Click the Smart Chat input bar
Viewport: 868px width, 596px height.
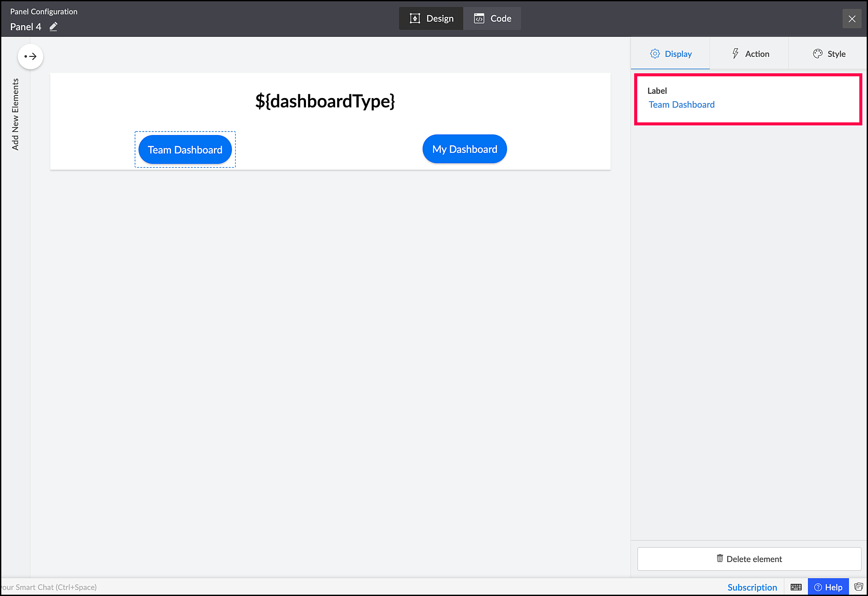[49, 587]
